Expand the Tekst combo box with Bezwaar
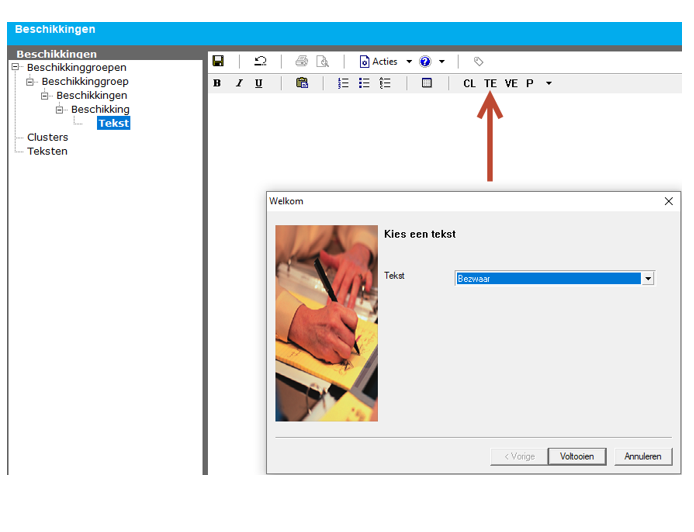This screenshot has width=694, height=532. [648, 279]
